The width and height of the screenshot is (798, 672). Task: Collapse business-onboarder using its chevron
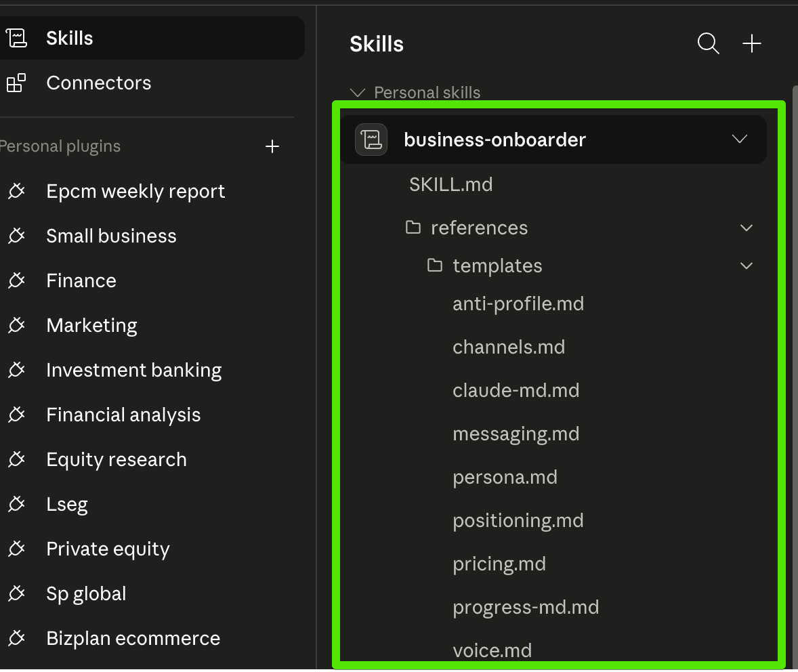(x=740, y=139)
